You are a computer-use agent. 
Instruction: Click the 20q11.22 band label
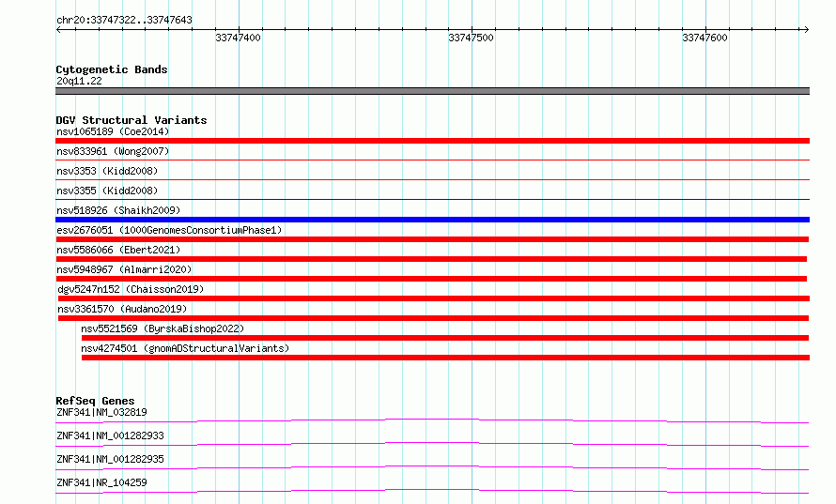point(79,81)
